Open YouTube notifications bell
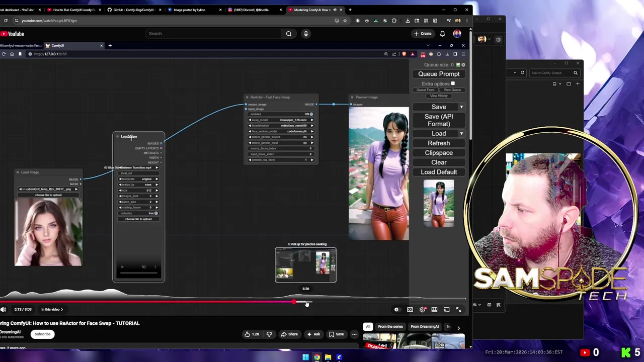 442,34
